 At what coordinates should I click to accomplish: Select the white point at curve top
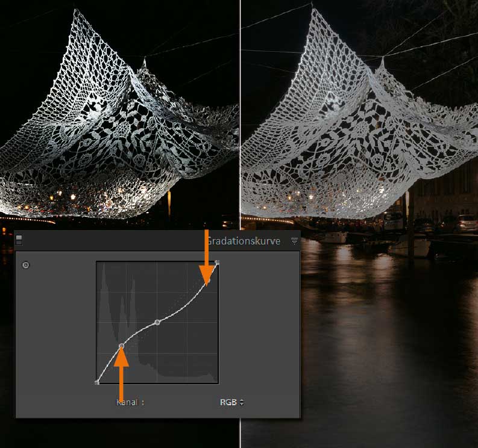[218, 262]
